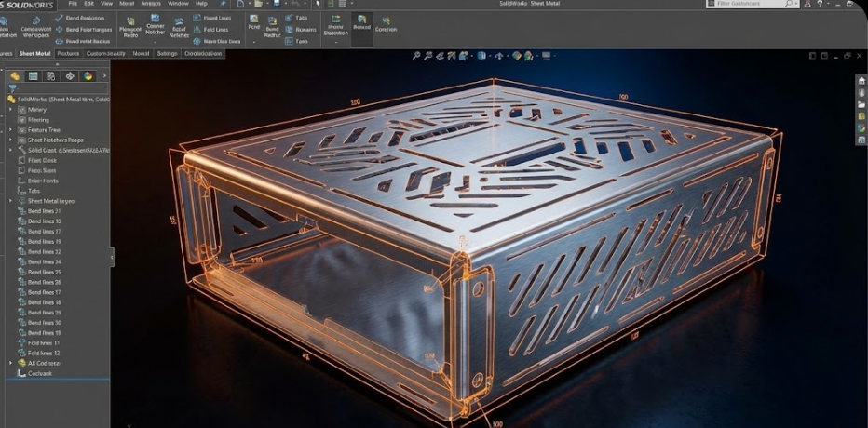Collapse the feature tree panel handle
Image resolution: width=868 pixels, height=428 pixels.
pyautogui.click(x=112, y=256)
